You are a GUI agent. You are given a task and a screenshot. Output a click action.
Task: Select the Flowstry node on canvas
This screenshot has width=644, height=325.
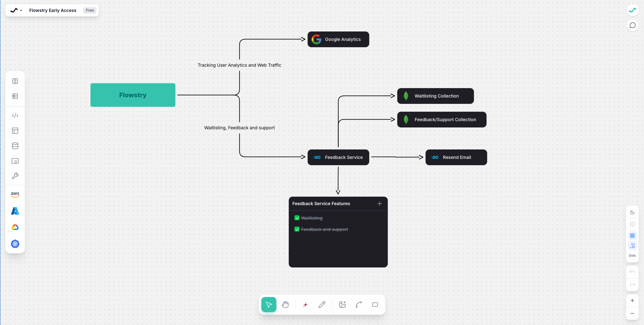[132, 95]
